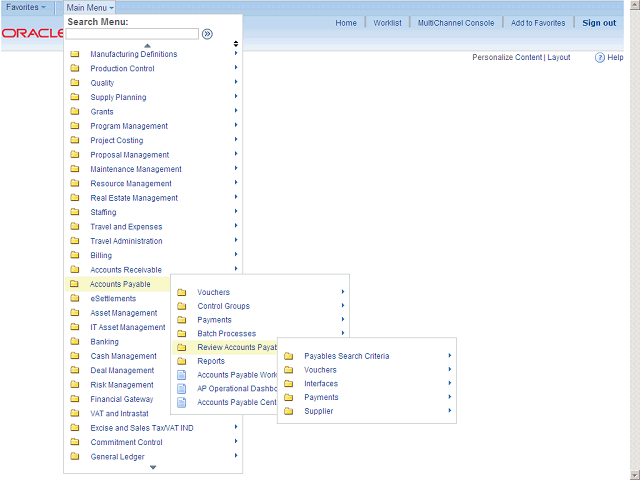Click the Banking folder icon
The height and width of the screenshot is (480, 640).
point(75,342)
